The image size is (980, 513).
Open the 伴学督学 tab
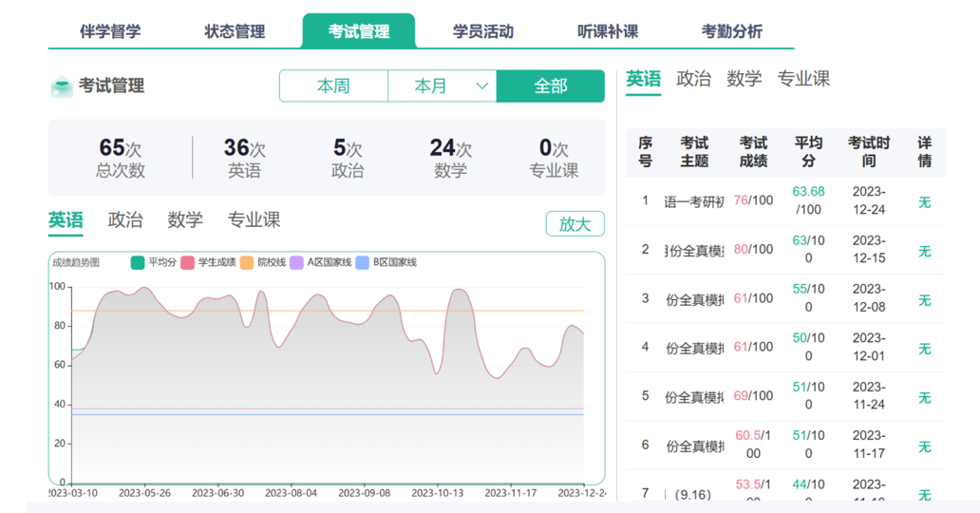(x=110, y=31)
